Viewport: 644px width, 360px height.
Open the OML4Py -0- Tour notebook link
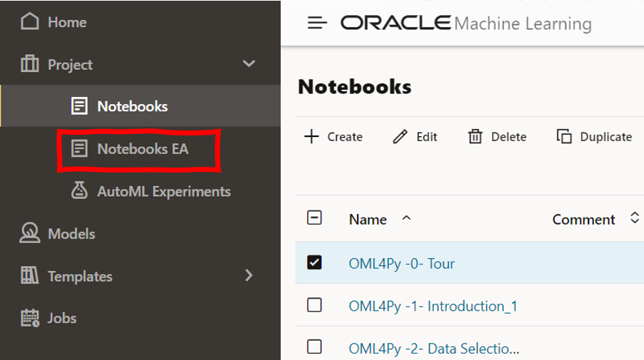pyautogui.click(x=401, y=263)
